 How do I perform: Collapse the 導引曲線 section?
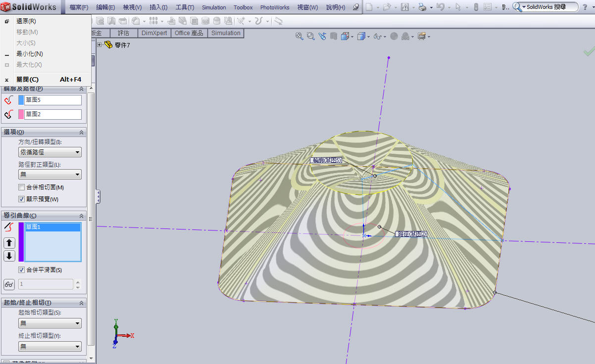pyautogui.click(x=81, y=216)
